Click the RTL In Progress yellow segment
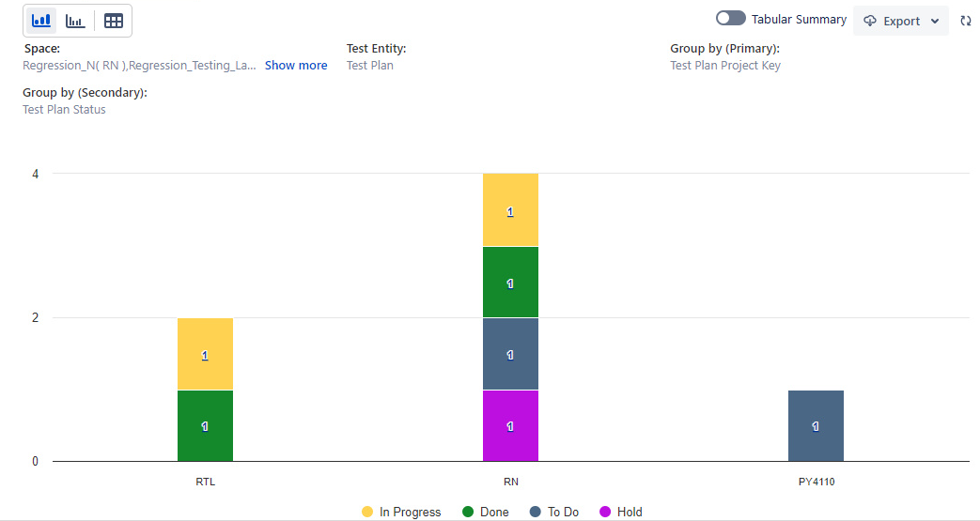Viewport: 980px width, 521px height. (x=205, y=354)
